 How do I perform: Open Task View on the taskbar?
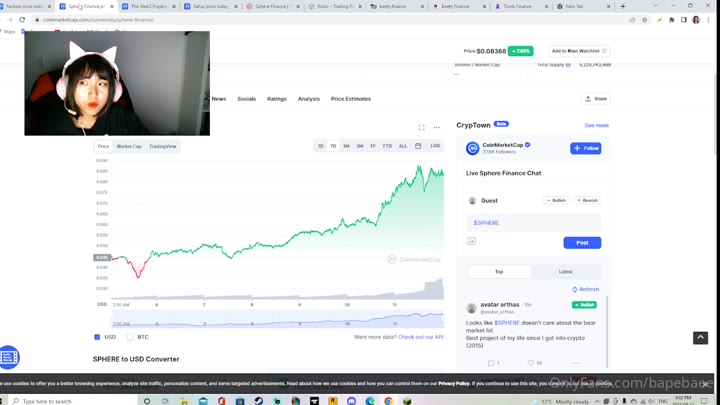(165, 401)
